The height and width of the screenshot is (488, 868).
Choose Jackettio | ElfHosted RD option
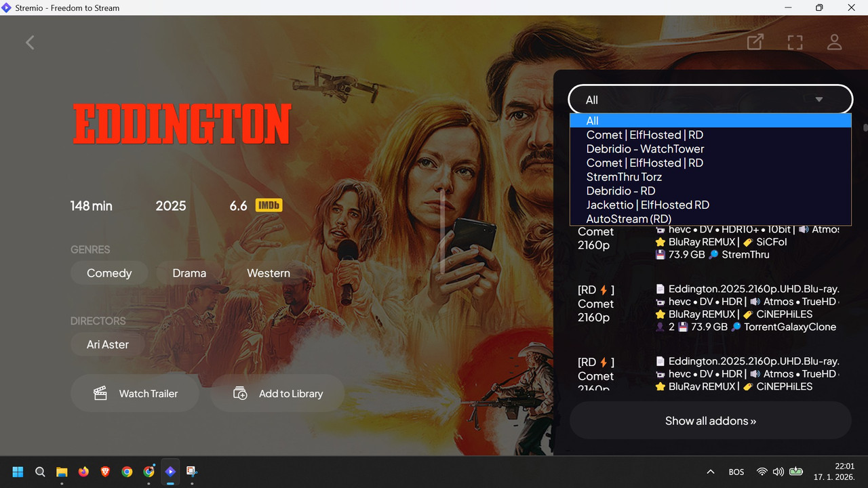[710, 205]
